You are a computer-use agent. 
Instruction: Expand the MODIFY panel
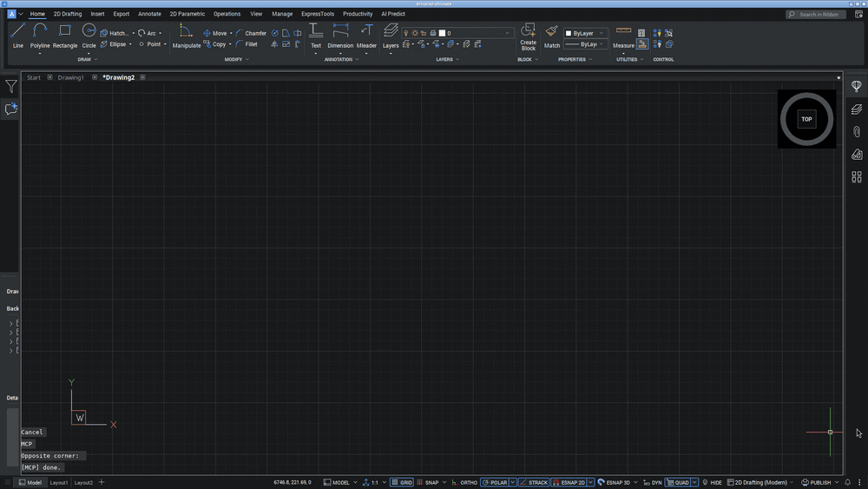(236, 59)
